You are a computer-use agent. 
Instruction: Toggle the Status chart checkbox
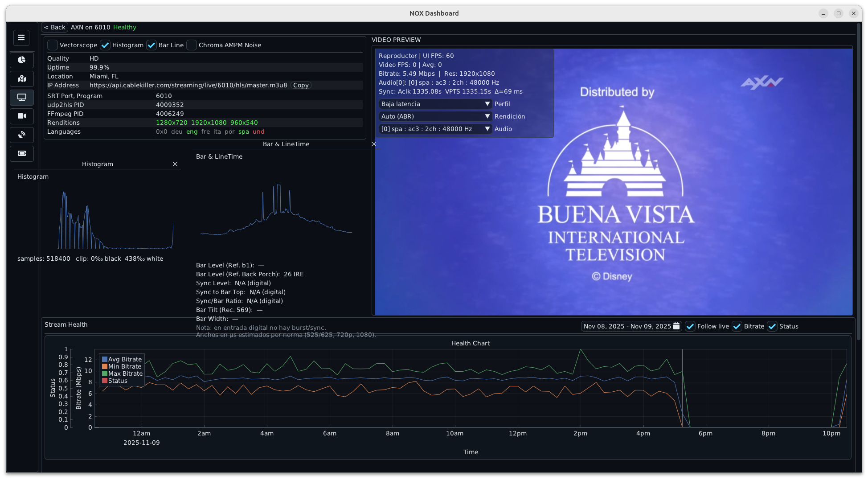point(772,326)
